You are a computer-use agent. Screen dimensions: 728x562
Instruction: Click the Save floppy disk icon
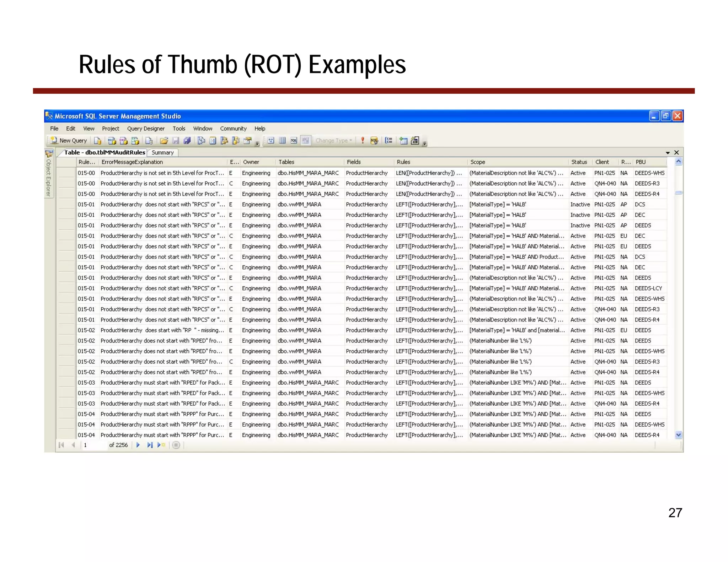tap(176, 141)
